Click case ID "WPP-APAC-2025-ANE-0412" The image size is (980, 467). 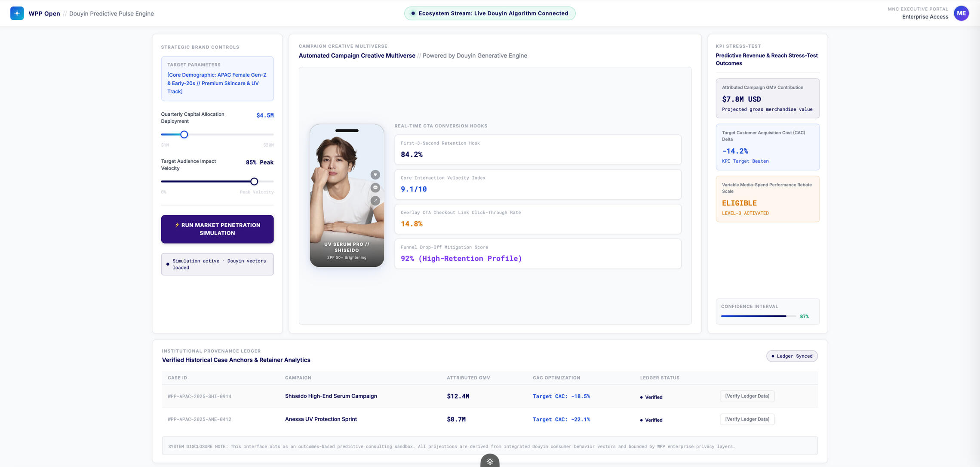coord(200,419)
